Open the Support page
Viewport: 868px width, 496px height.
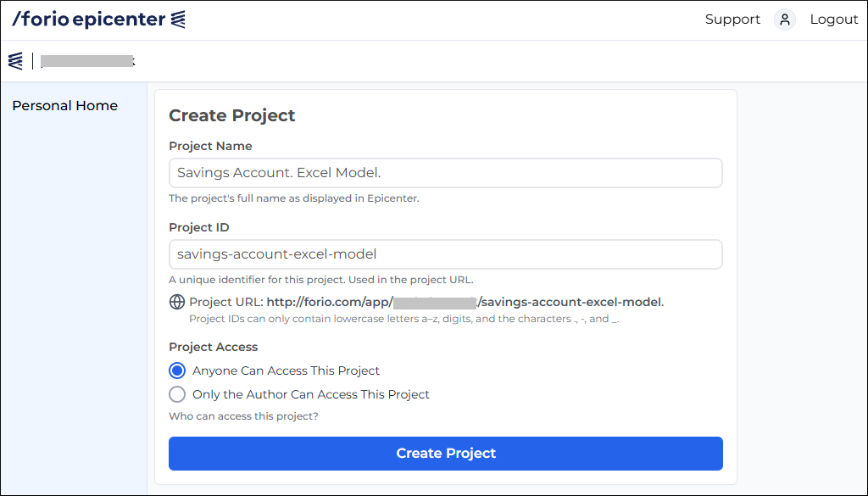(x=732, y=19)
